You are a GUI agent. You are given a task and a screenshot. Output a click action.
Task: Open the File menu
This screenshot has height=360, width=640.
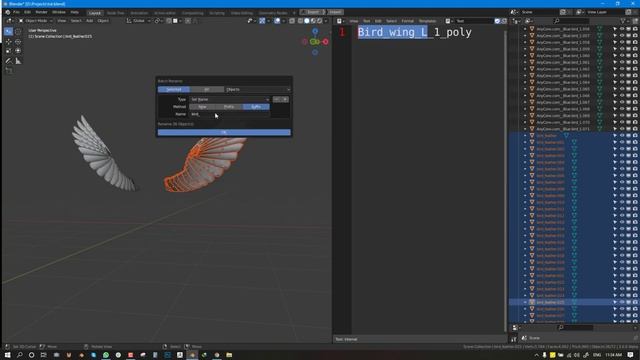(16, 12)
